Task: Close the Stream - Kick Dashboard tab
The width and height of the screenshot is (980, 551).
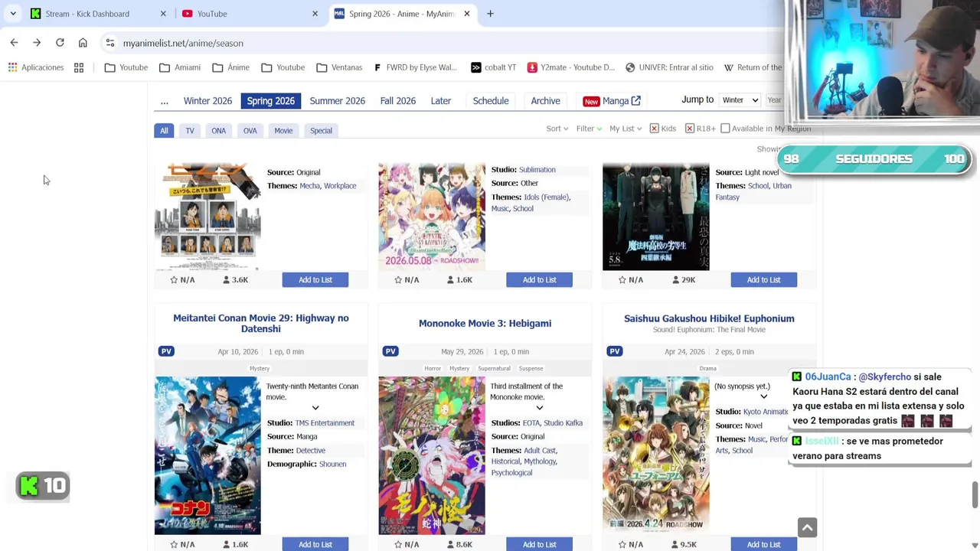Action: tap(163, 14)
